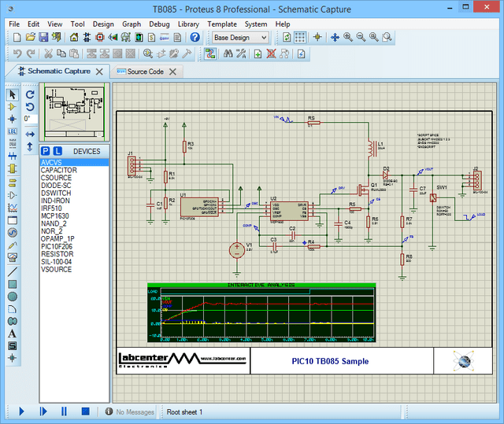Viewport: 504px width, 424px height.
Task: Select VSOURCE in the devices list
Action: click(x=75, y=269)
